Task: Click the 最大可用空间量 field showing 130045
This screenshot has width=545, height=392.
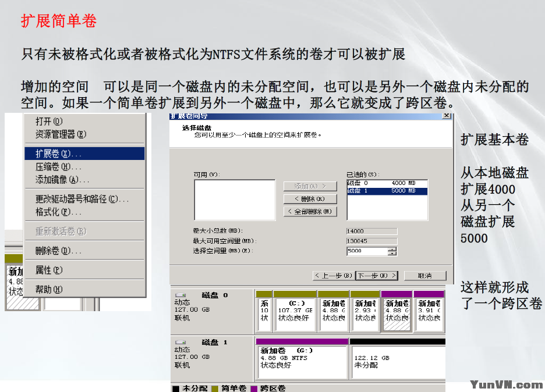Action: coord(371,241)
